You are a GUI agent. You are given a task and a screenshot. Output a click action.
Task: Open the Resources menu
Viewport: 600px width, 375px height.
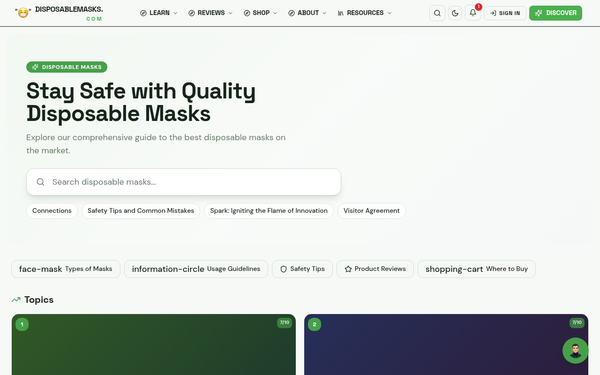coord(364,13)
